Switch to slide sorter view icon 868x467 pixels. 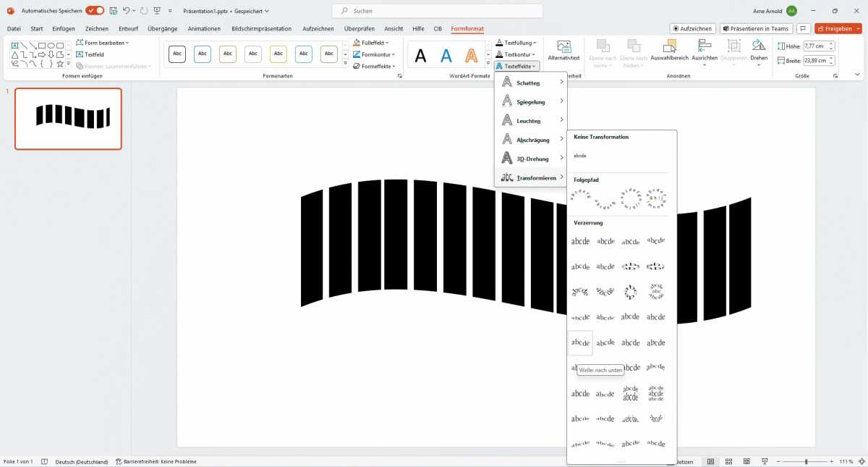point(727,461)
